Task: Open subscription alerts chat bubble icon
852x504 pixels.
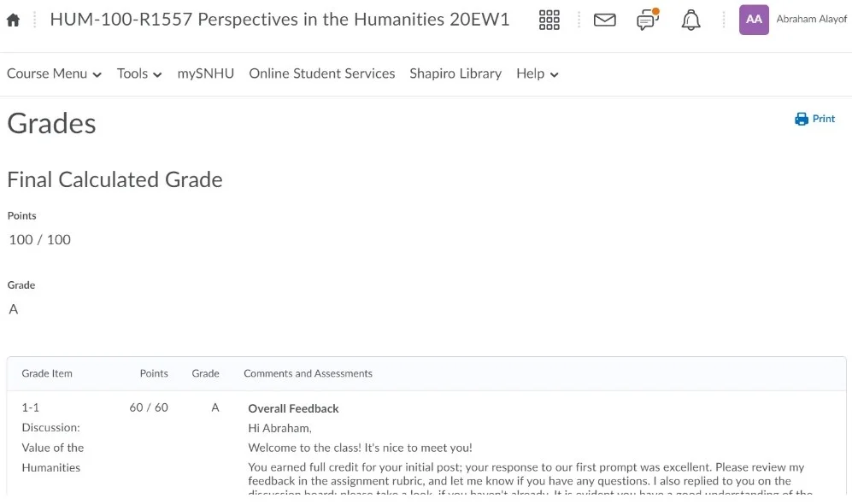Action: 648,20
